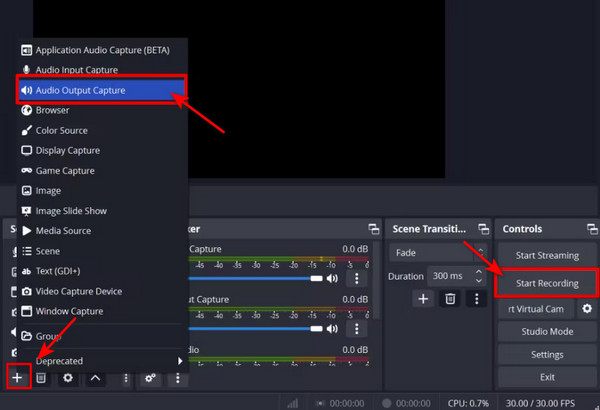The width and height of the screenshot is (600, 410).
Task: Move source up with chevron arrow
Action: click(95, 378)
